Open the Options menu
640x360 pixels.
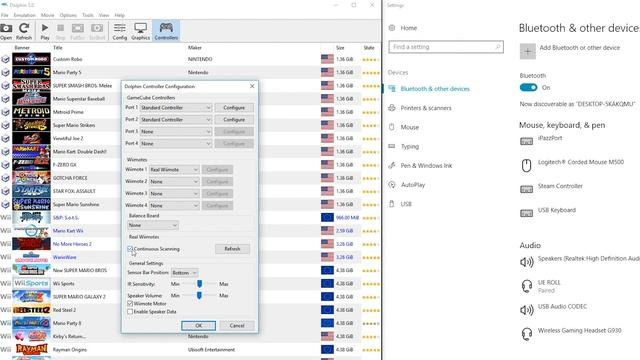point(68,15)
